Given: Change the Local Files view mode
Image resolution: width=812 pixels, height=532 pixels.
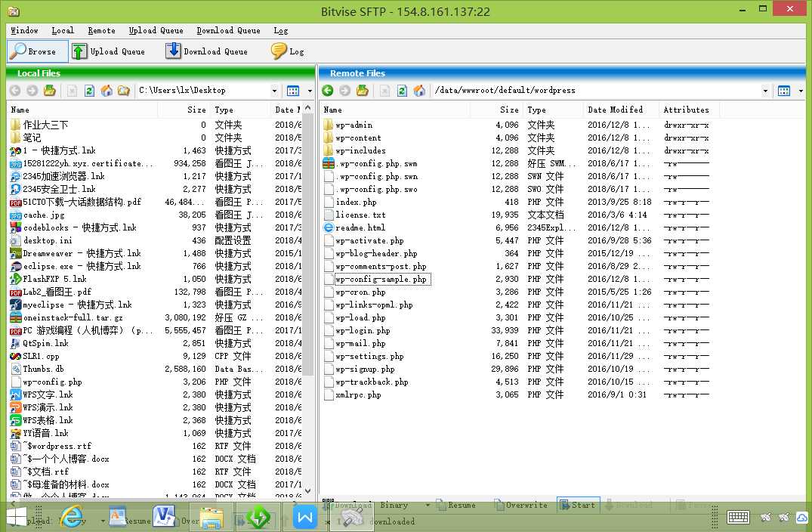Looking at the screenshot, I should tap(293, 91).
